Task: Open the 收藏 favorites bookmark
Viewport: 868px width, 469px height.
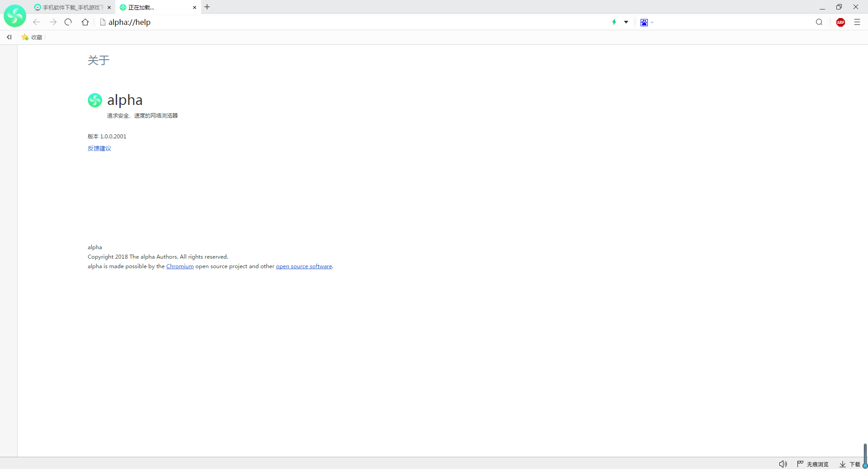Action: coord(32,38)
